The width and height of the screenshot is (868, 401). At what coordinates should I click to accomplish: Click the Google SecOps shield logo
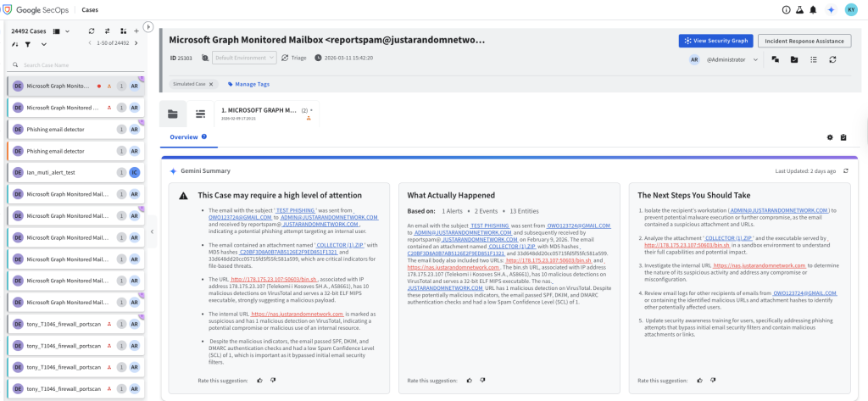point(7,9)
